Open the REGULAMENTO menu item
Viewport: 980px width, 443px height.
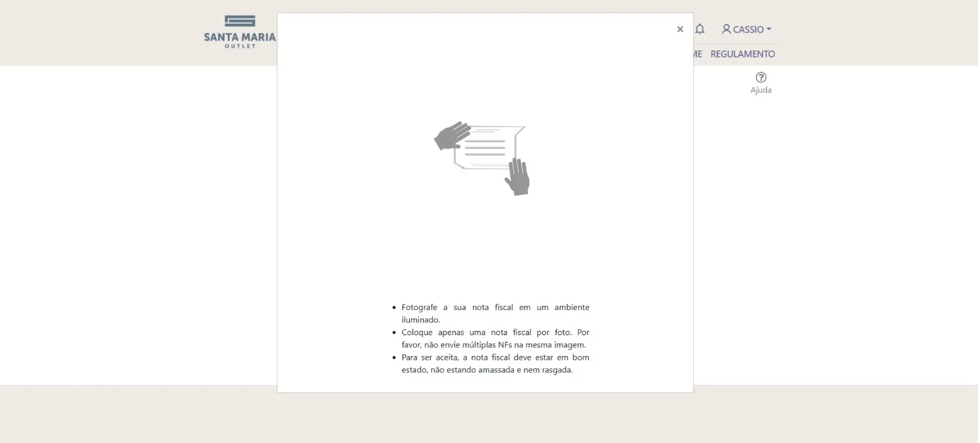click(742, 54)
